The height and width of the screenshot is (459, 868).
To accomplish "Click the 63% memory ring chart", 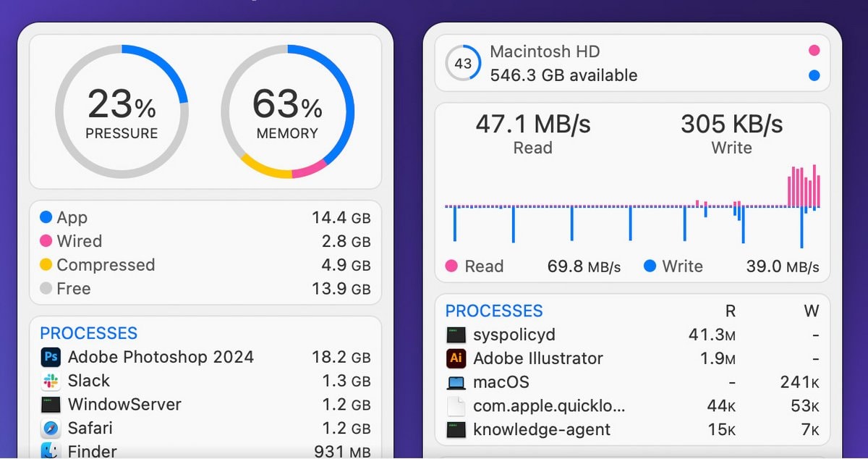I will [287, 111].
